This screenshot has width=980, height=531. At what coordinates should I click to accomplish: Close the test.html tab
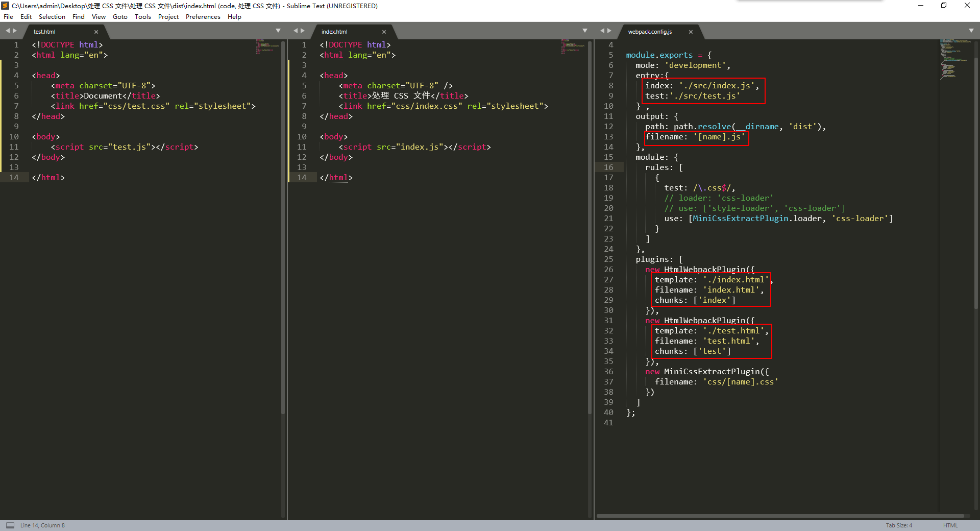[96, 32]
